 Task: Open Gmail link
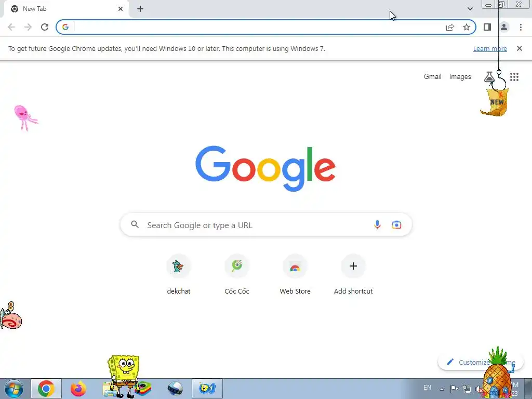point(432,77)
